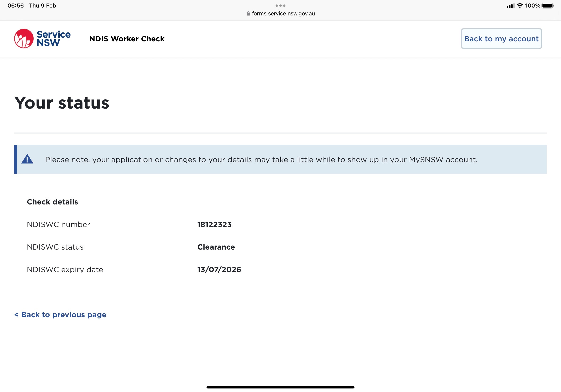561x392 pixels.
Task: Click the NDISWC number 18122323
Action: [214, 224]
